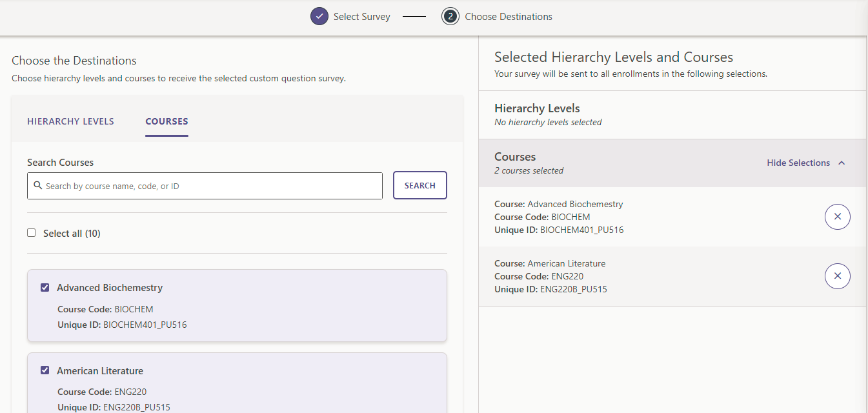Focus the Search Courses input field
868x413 pixels.
coord(205,186)
